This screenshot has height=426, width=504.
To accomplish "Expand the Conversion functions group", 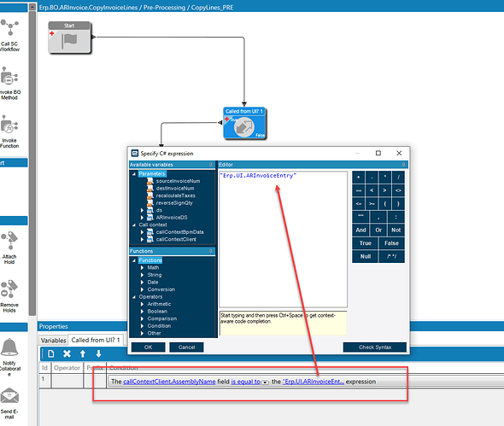I will click(x=142, y=289).
